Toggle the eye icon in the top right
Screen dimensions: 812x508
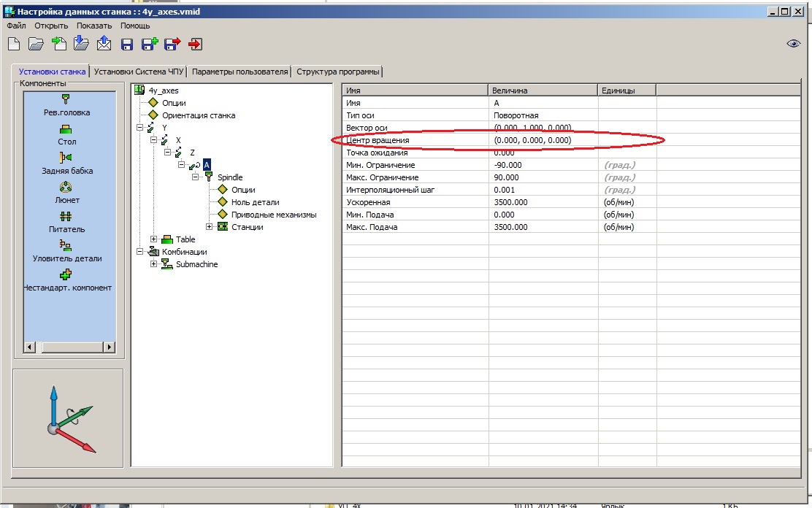click(793, 44)
